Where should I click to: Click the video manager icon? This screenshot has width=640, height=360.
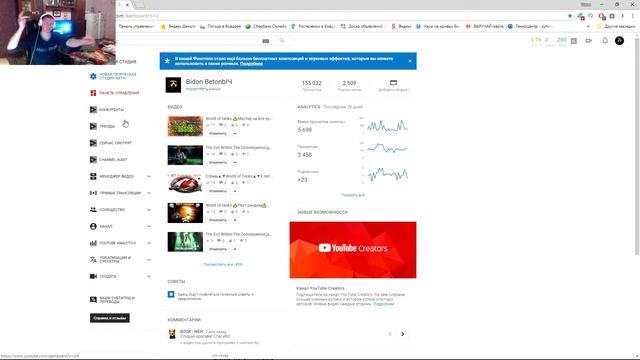[93, 176]
